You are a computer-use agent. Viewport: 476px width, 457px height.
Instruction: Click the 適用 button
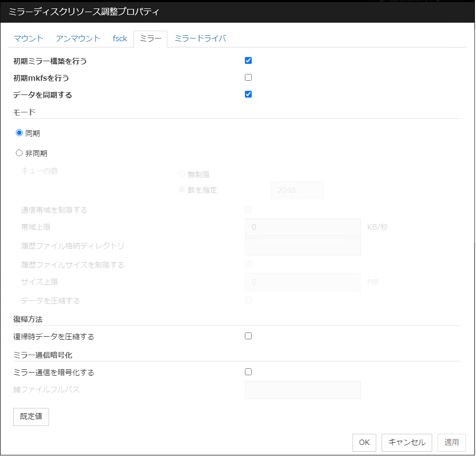[451, 443]
